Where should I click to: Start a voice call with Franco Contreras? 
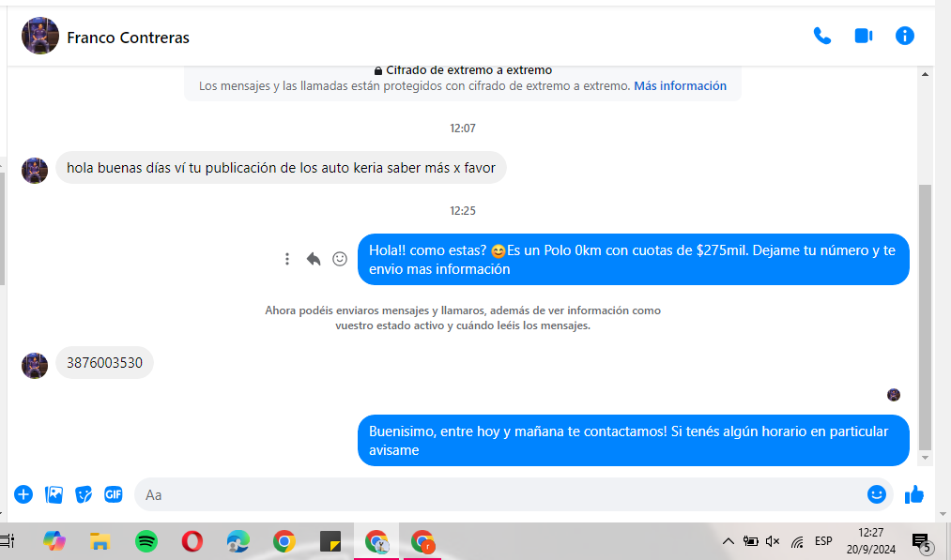tap(821, 37)
